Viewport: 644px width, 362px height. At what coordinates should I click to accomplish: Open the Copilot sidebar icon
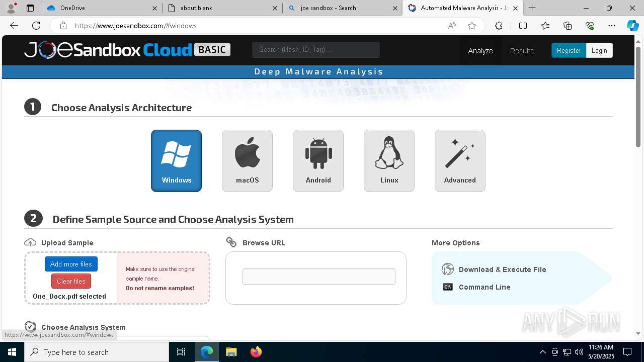(632, 26)
